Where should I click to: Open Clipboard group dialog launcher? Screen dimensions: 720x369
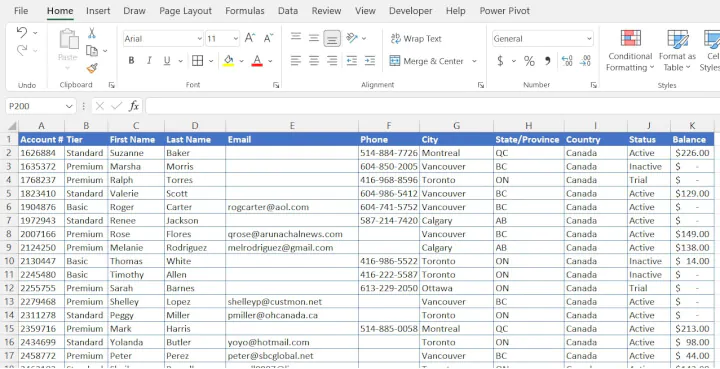111,85
